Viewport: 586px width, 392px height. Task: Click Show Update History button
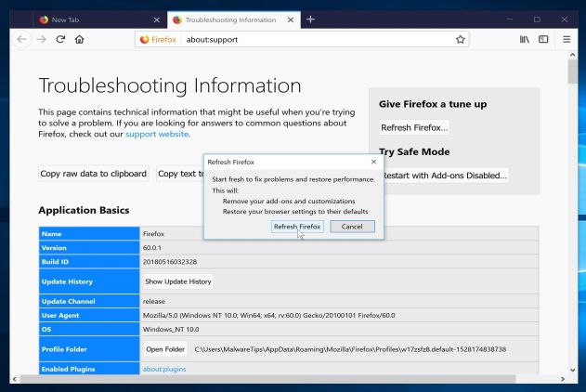178,281
